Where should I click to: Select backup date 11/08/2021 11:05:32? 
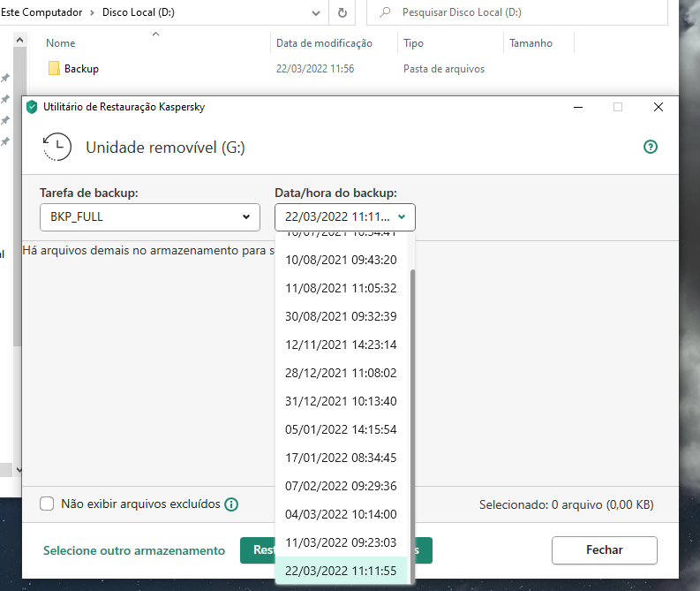click(x=341, y=288)
